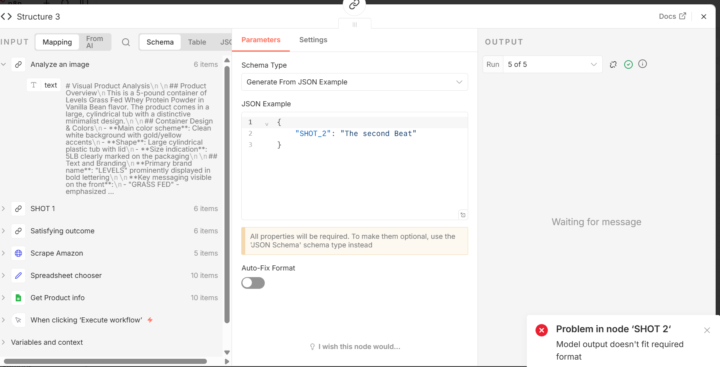Image resolution: width=720 pixels, height=367 pixels.
Task: Select the Schema view tab
Action: [x=160, y=42]
